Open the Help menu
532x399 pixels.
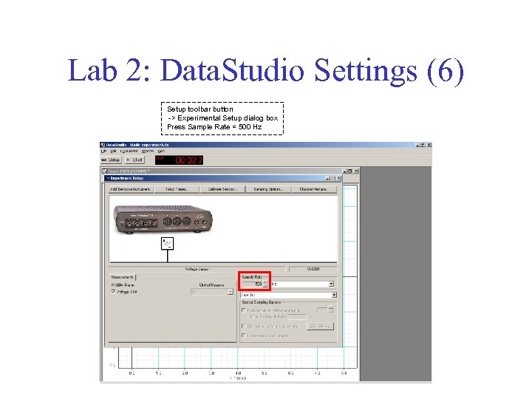pos(161,151)
